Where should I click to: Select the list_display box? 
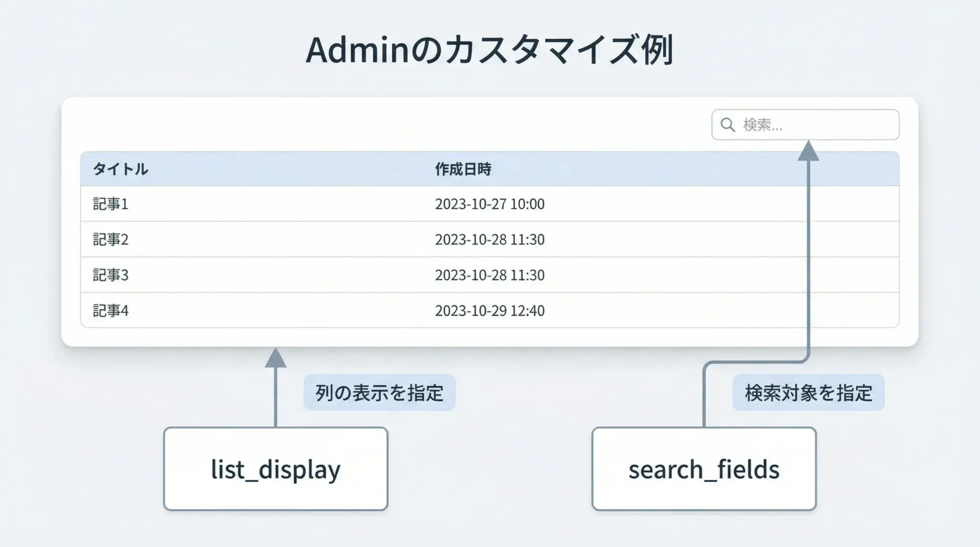click(x=276, y=469)
